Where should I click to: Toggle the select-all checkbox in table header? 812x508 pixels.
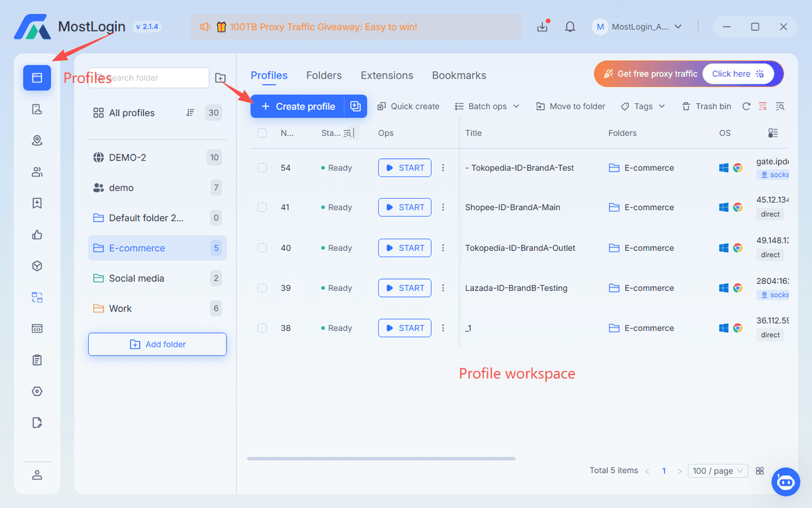coord(262,133)
